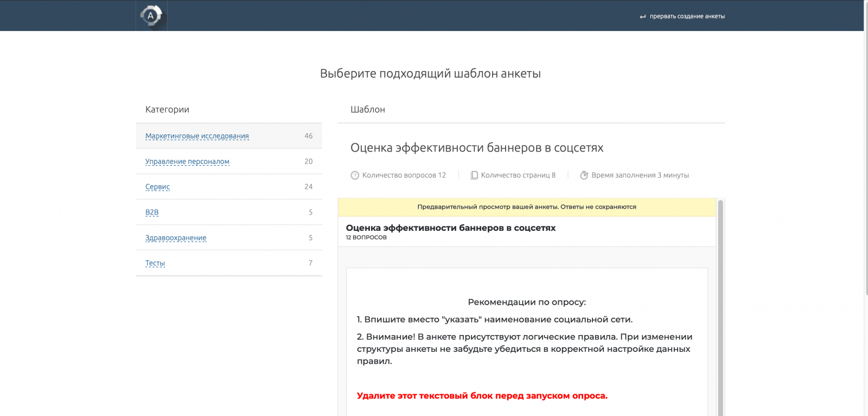Click the gear logo icon in header
The height and width of the screenshot is (416, 868).
(x=151, y=16)
